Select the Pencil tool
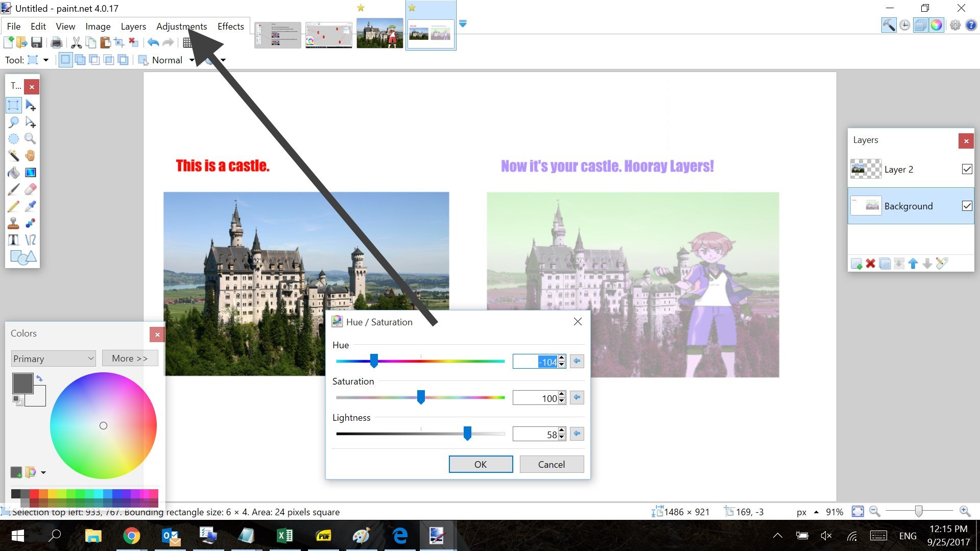980x551 pixels. point(14,206)
